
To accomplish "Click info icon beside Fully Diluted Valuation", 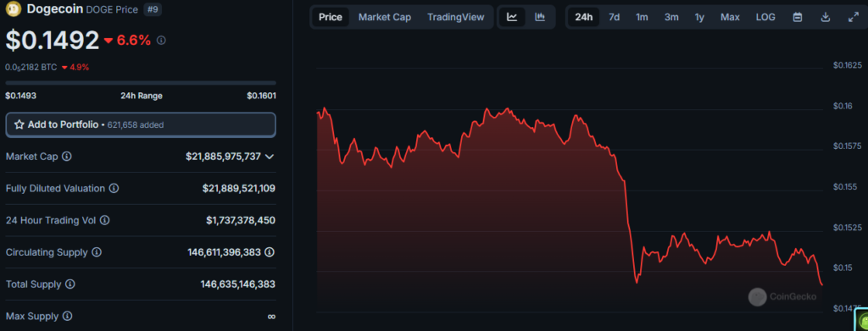I will click(x=114, y=189).
